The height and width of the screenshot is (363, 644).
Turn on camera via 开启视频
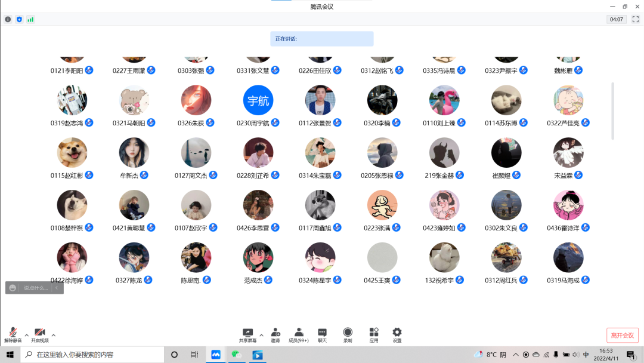tap(39, 334)
